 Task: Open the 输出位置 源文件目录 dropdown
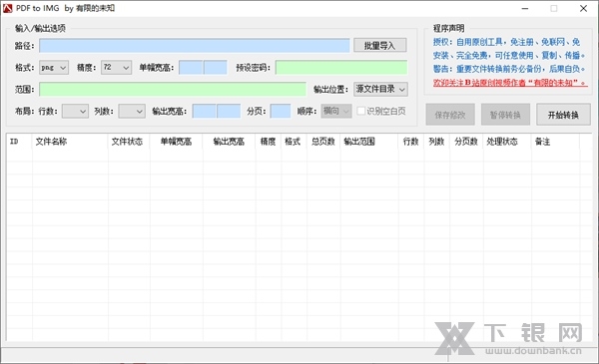coord(380,90)
